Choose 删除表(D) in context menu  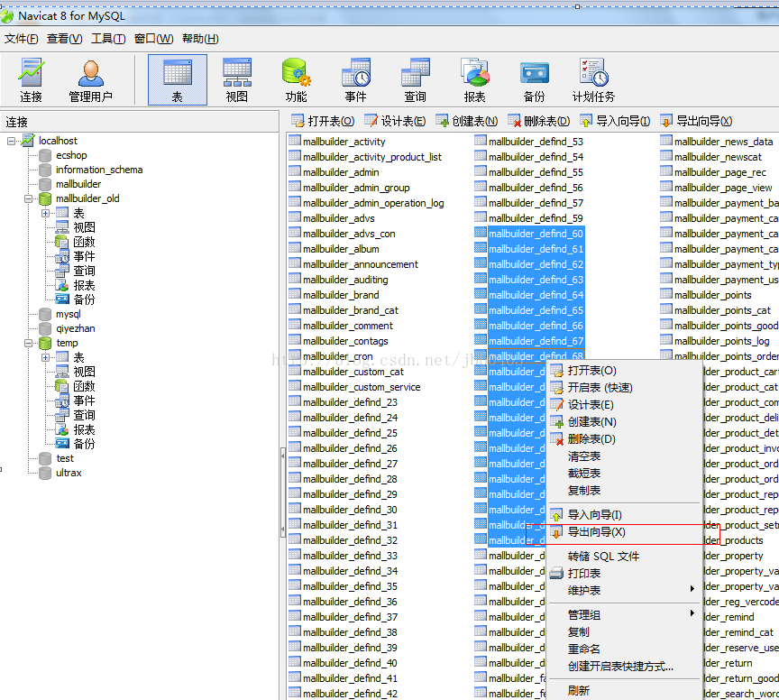coord(624,439)
